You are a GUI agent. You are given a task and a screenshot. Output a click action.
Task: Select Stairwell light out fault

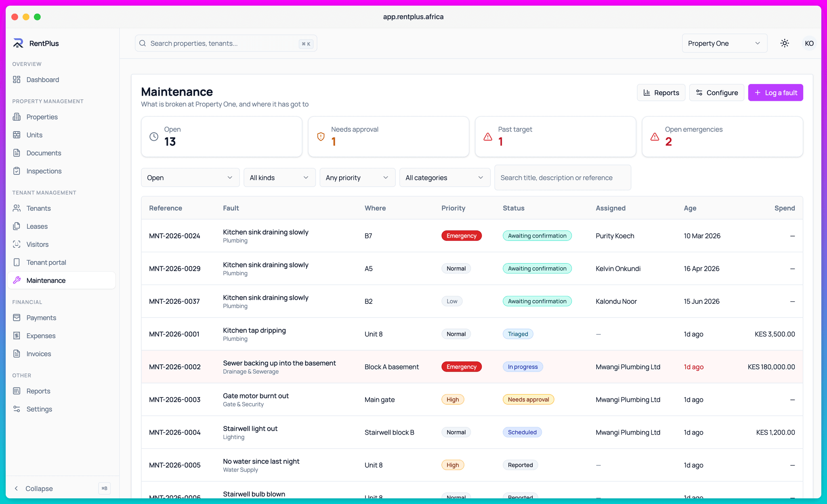(x=250, y=428)
